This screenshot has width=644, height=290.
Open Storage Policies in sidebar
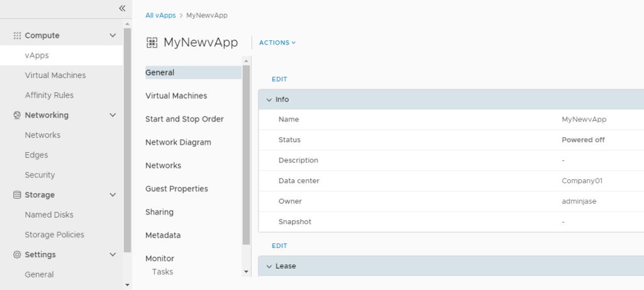click(55, 235)
